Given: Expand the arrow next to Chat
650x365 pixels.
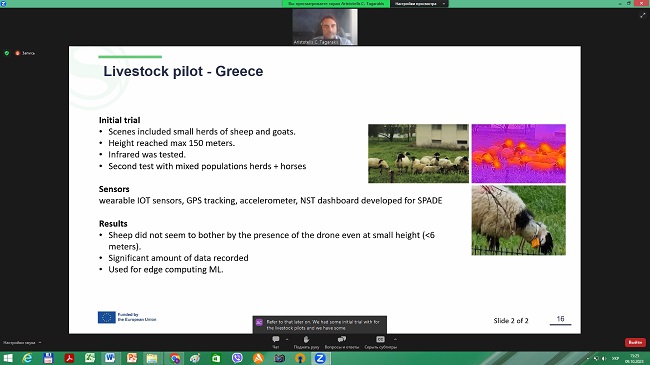Looking at the screenshot, I should [x=287, y=339].
